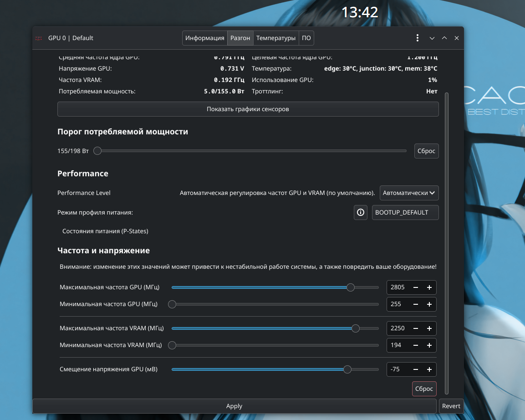The image size is (525, 420).
Task: Go to the ПО tab
Action: point(306,38)
